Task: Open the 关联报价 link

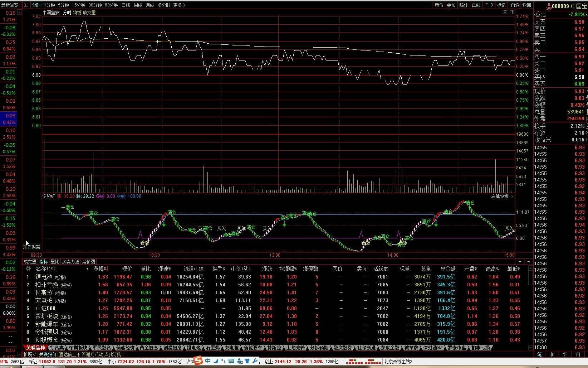Action: coord(48,354)
